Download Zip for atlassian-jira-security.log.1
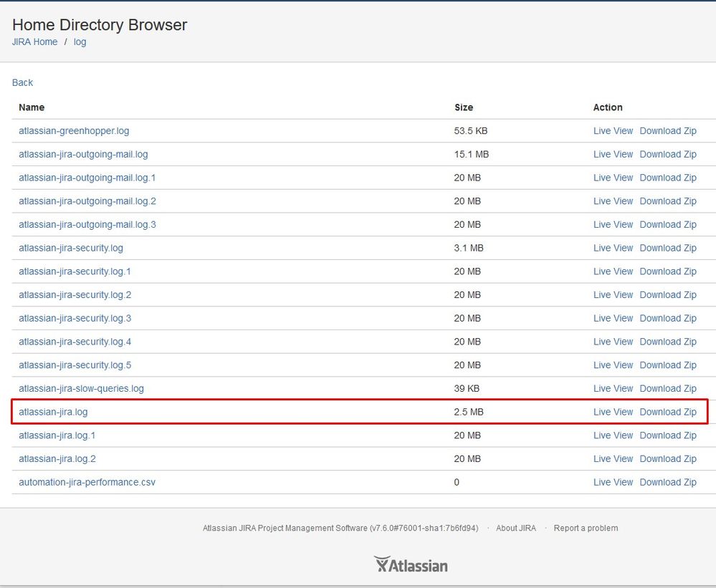The width and height of the screenshot is (716, 588). (x=668, y=271)
